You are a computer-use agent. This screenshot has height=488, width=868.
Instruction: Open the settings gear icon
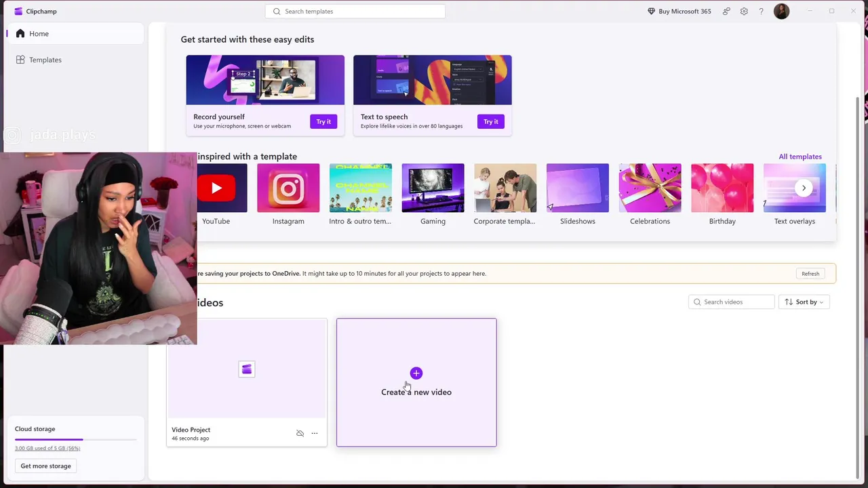(744, 12)
